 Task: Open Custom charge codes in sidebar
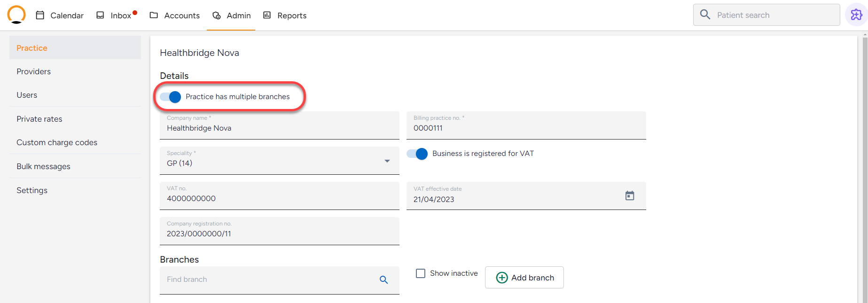[75, 142]
